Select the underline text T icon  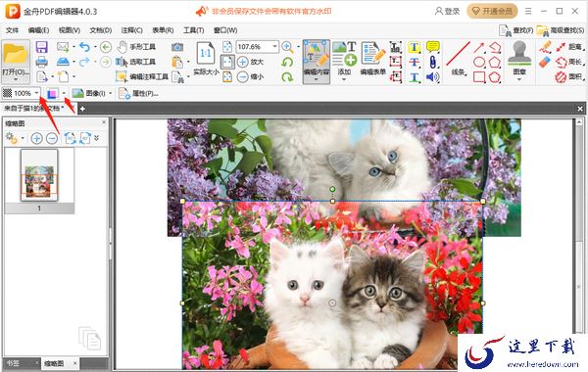[x=414, y=77]
